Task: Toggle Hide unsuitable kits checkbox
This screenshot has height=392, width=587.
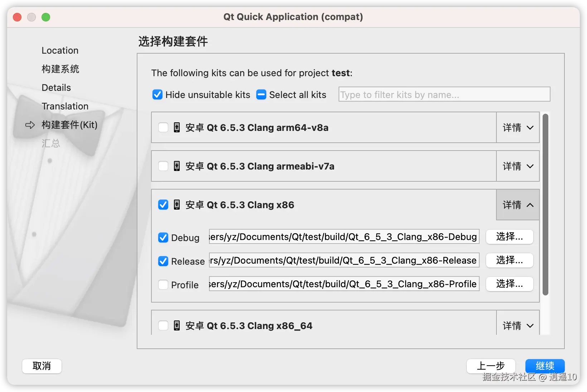Action: tap(157, 95)
